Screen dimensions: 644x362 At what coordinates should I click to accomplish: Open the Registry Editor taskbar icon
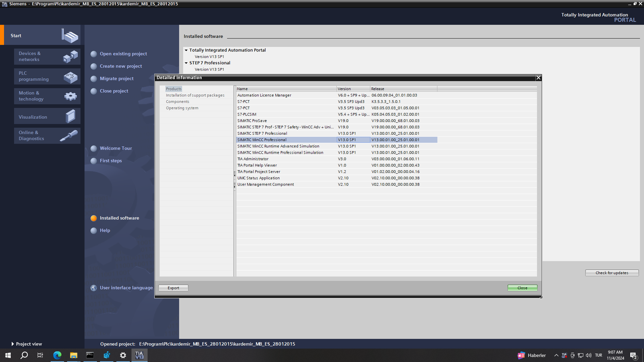coord(107,355)
